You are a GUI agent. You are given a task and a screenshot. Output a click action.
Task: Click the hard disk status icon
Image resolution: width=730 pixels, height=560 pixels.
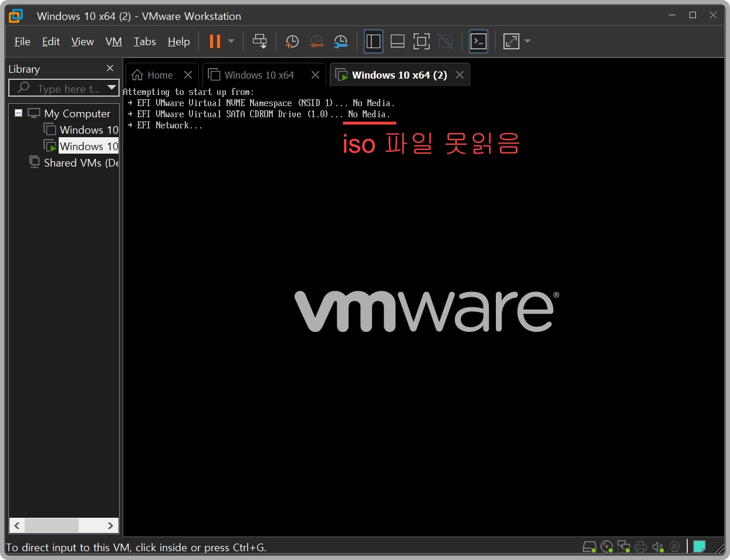(x=589, y=547)
